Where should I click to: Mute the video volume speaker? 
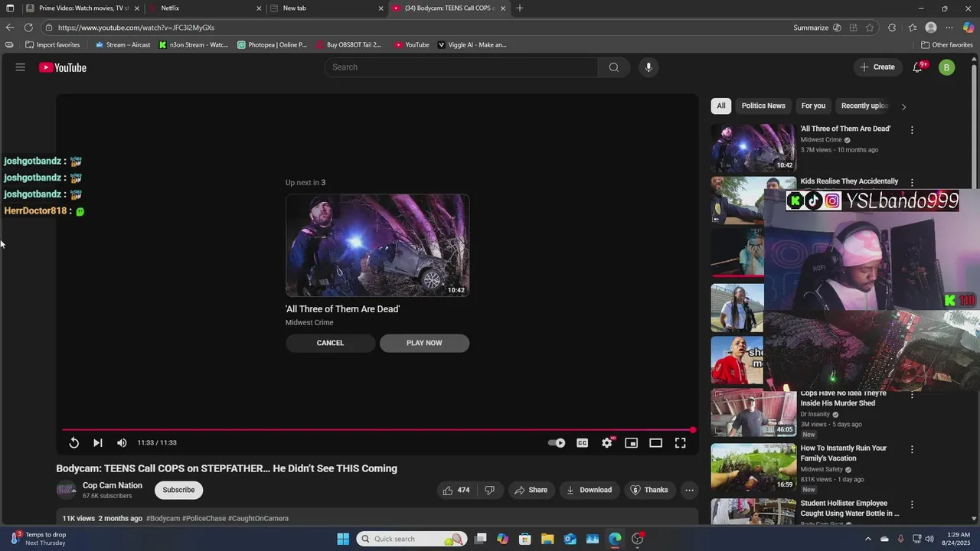click(x=122, y=442)
